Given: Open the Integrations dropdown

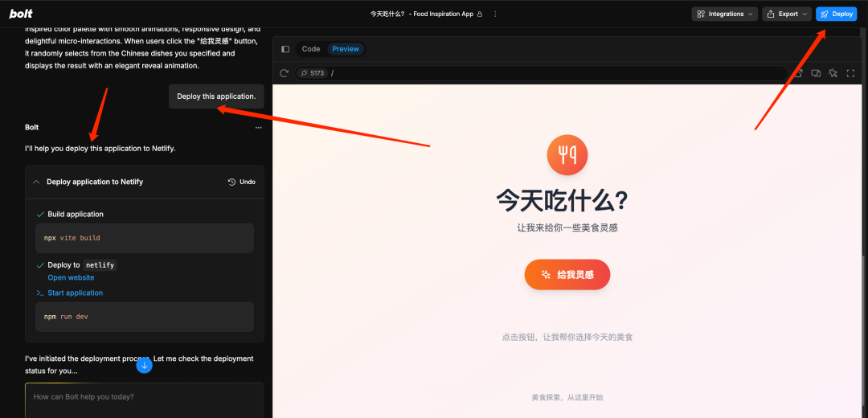Looking at the screenshot, I should pyautogui.click(x=725, y=14).
